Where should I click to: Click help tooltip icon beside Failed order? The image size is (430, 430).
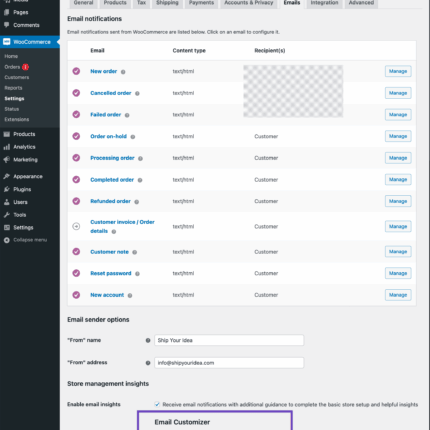click(127, 115)
